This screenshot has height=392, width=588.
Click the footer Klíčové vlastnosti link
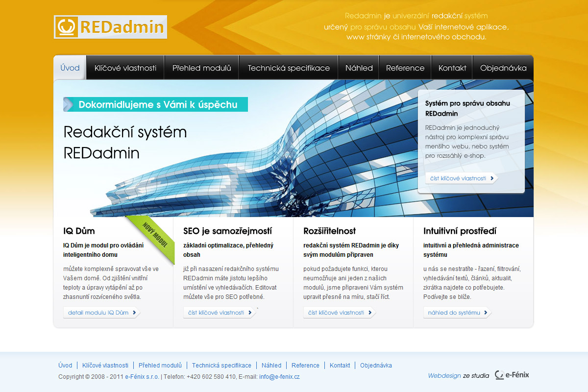(x=105, y=366)
